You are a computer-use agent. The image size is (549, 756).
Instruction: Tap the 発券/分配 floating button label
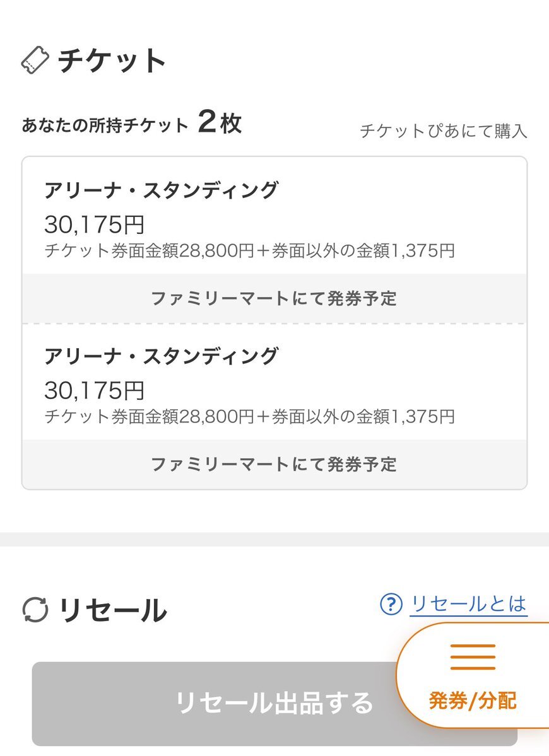[473, 701]
